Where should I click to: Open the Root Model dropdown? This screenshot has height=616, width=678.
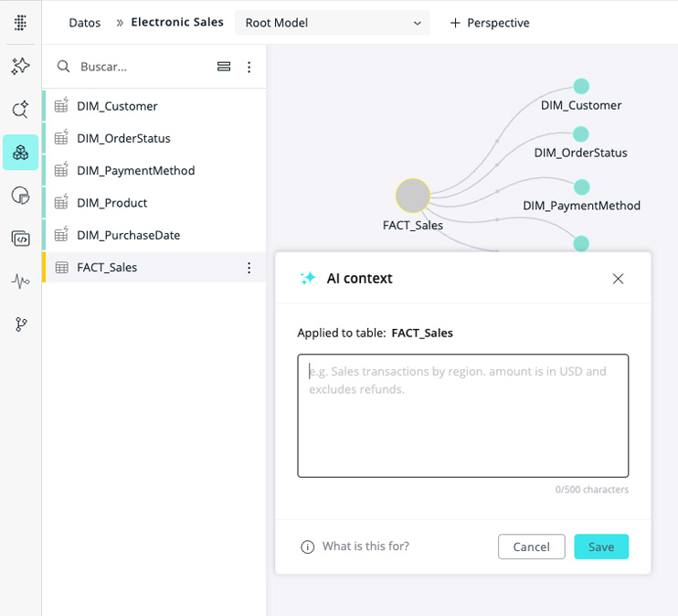332,23
